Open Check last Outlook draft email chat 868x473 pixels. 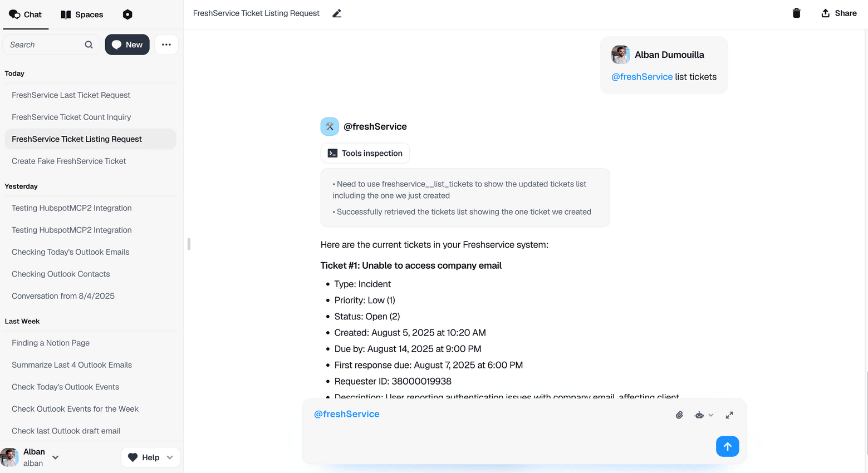(90, 431)
